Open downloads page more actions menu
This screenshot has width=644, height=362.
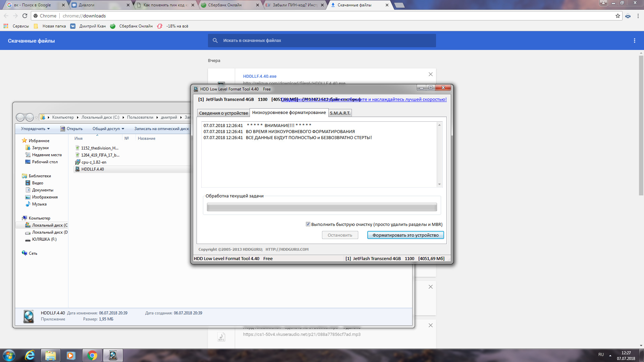[634, 41]
